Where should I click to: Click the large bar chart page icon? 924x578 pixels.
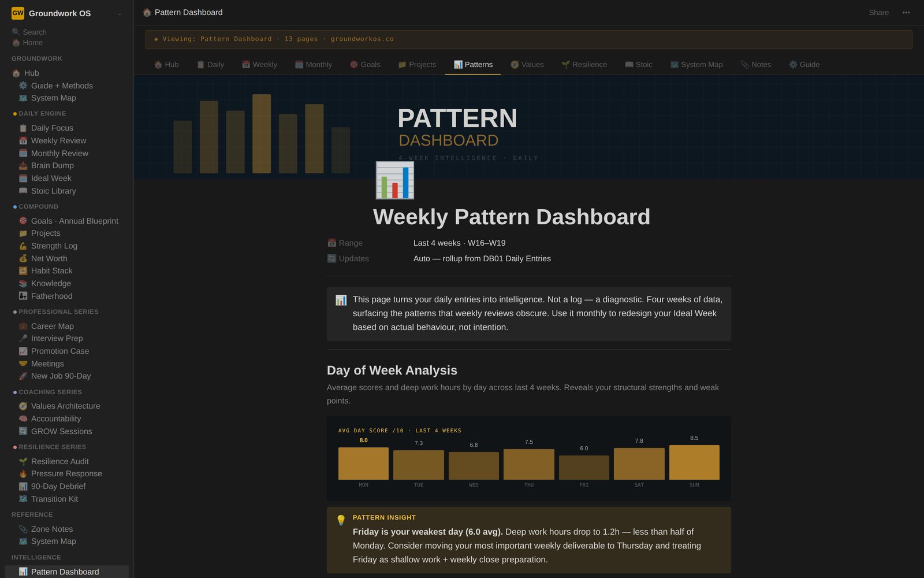click(394, 180)
